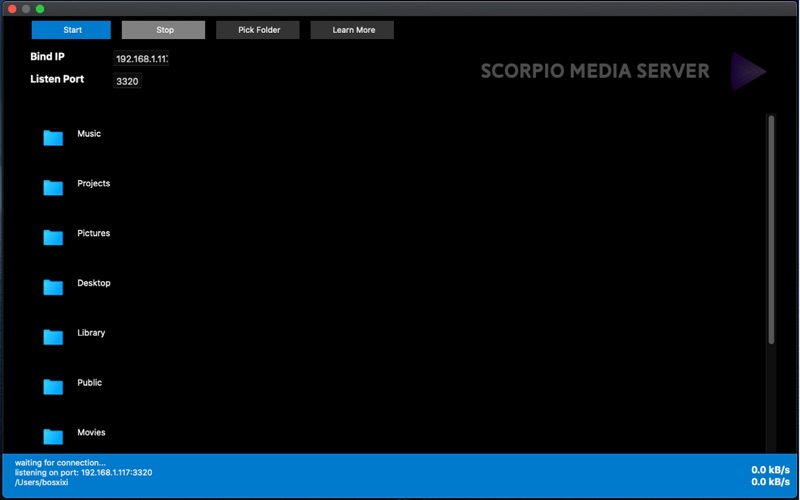Viewport: 800px width, 500px height.
Task: Click the 'SCORPIO MEDIA SERVER' title text
Action: 595,71
